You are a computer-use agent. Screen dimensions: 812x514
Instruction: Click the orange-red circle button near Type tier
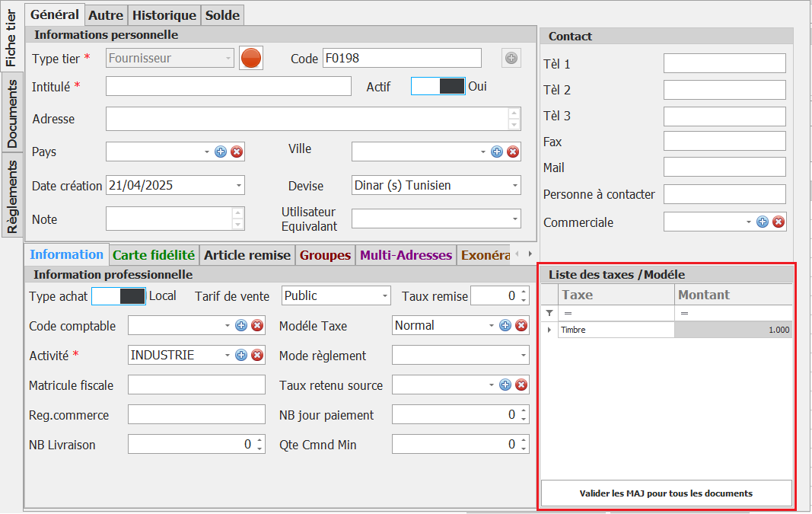[x=251, y=58]
